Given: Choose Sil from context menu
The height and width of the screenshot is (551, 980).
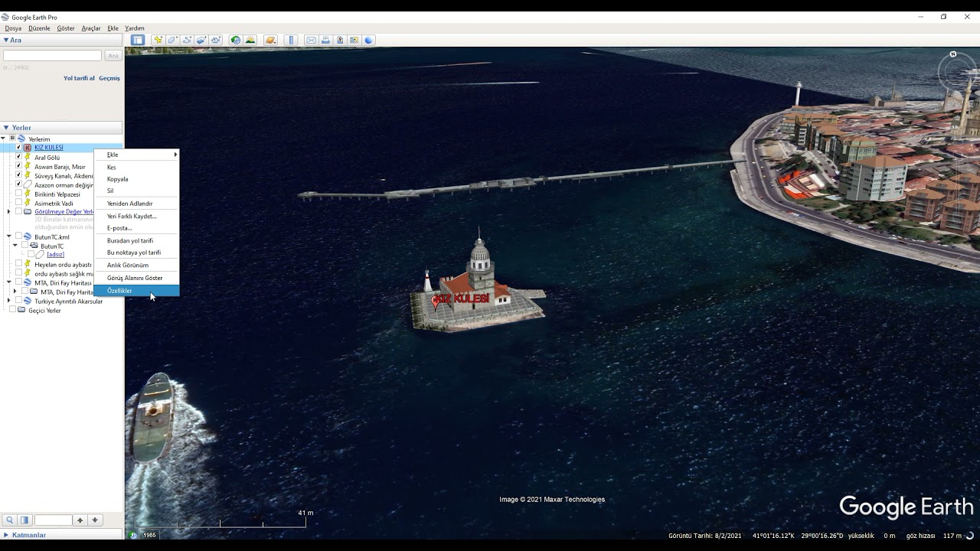Looking at the screenshot, I should pyautogui.click(x=136, y=191).
